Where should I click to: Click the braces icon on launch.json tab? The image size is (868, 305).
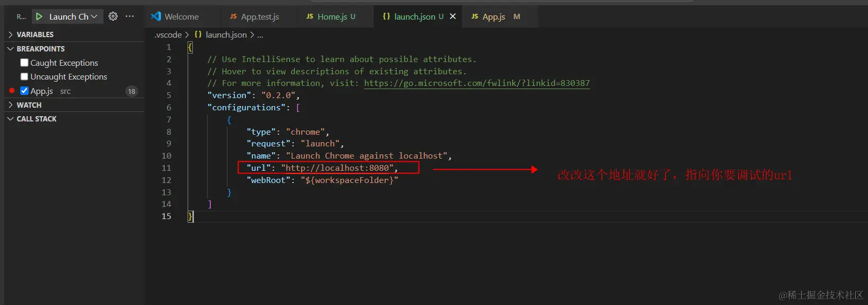point(386,16)
